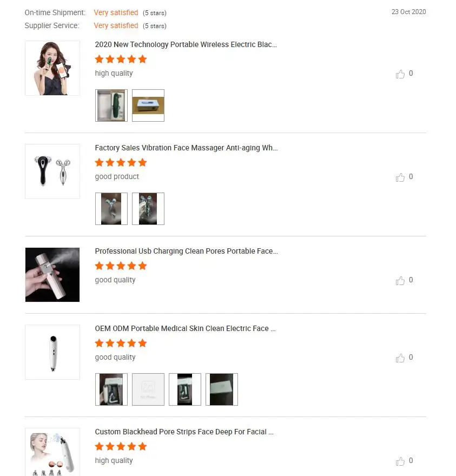Open fourth OEM ODM review photo
The height and width of the screenshot is (476, 456).
[222, 389]
